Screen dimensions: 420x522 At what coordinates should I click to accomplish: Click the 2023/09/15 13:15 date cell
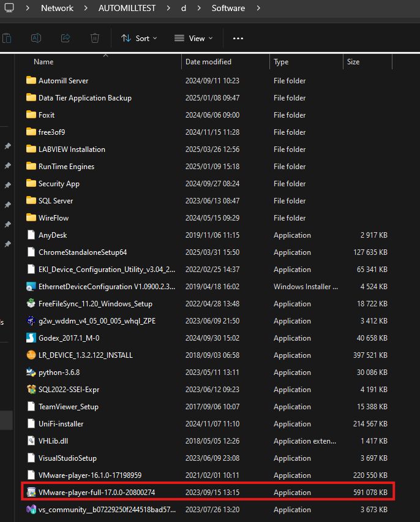212,493
